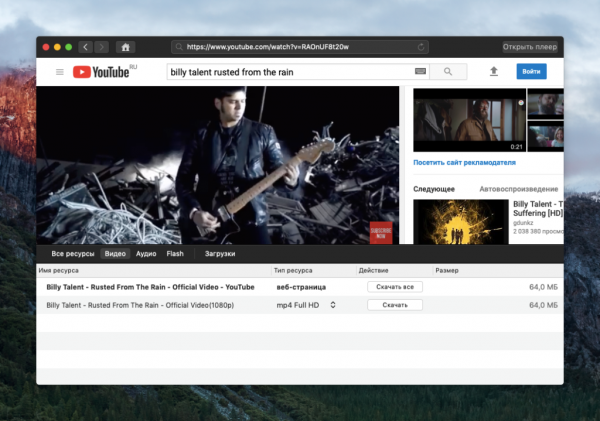600x421 pixels.
Task: Open the upper small ad thumbnail with bearded man
Action: 545,104
